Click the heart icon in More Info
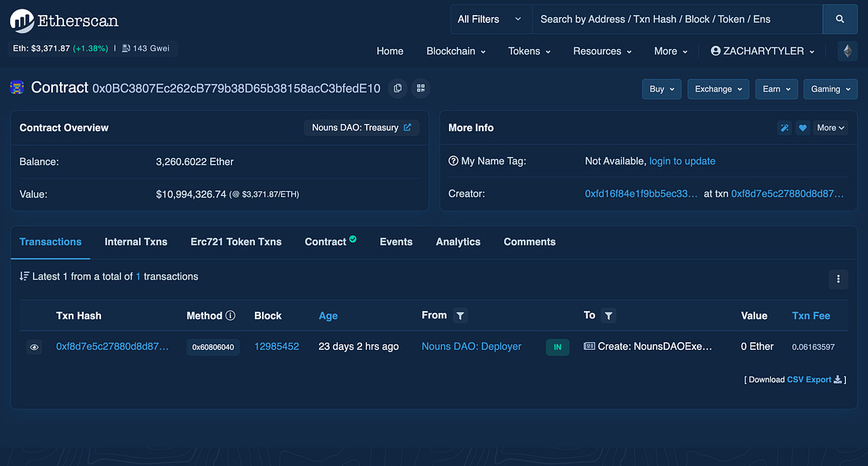Image resolution: width=868 pixels, height=466 pixels. 803,128
